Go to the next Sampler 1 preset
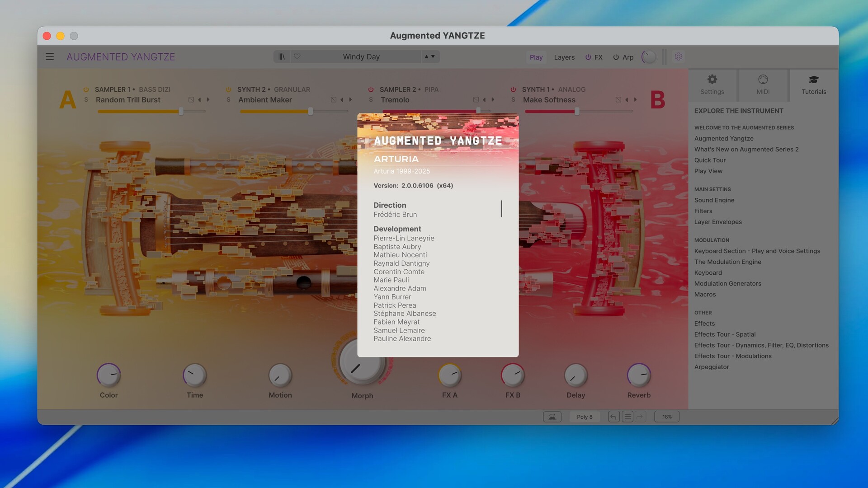Screen dimensions: 868x488 pos(208,99)
